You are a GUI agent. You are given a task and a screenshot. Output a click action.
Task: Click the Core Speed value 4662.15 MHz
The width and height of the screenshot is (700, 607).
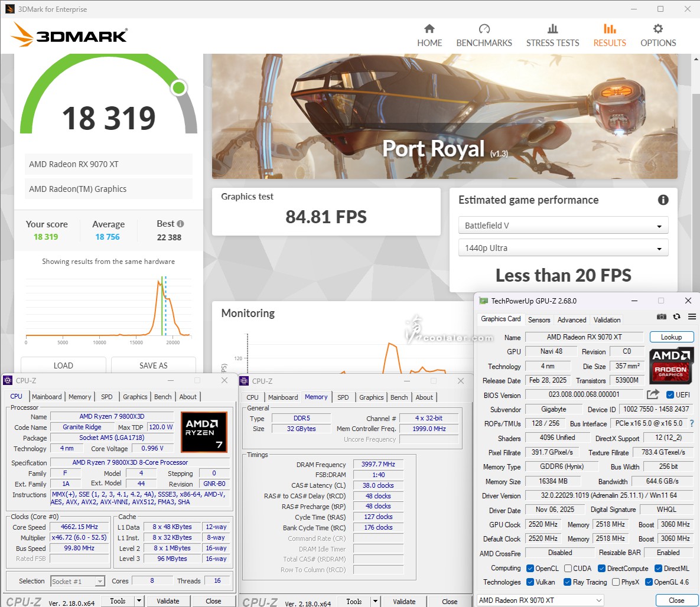click(80, 527)
